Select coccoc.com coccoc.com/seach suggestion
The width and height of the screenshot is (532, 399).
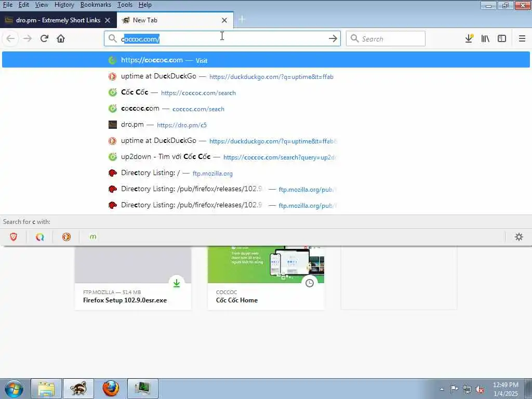(266, 109)
